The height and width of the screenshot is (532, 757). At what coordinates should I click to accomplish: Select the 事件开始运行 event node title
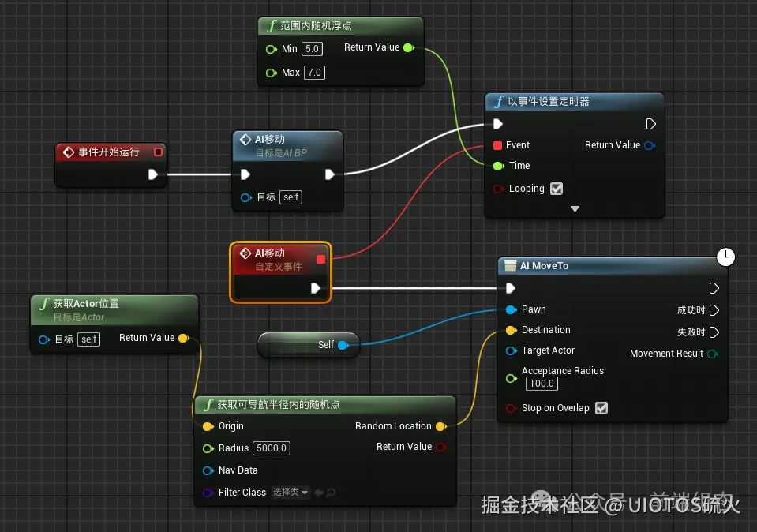coord(109,152)
